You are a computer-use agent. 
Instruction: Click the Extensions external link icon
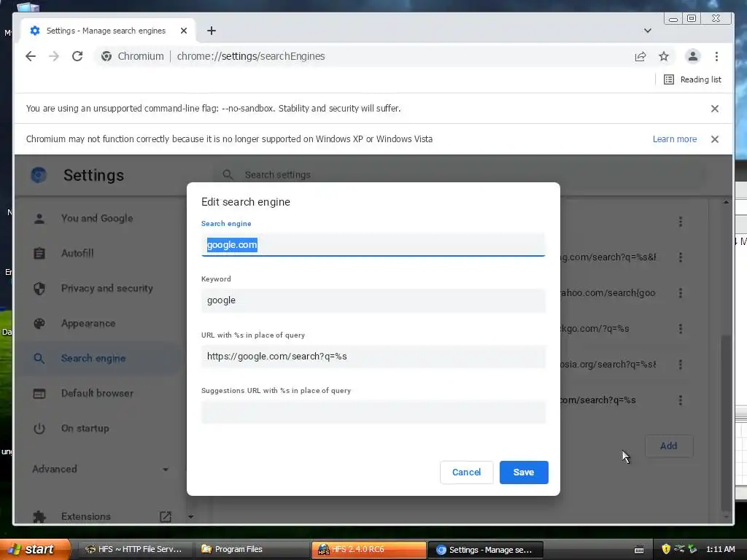coord(166,517)
